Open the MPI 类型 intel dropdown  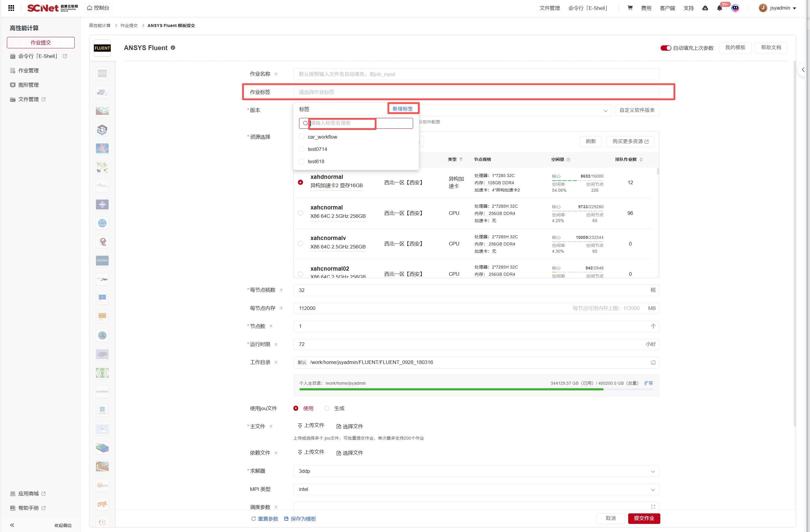click(476, 489)
